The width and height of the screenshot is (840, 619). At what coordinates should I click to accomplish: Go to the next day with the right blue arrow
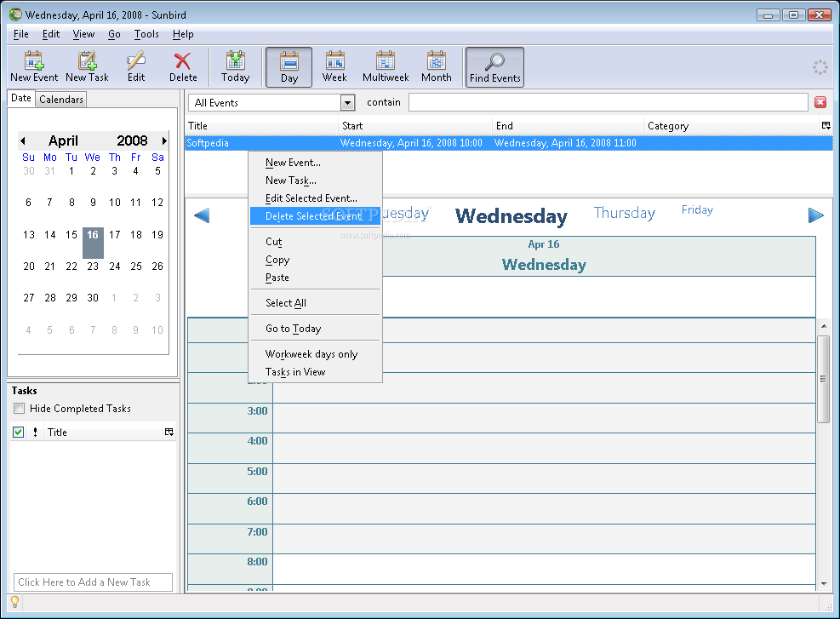(816, 215)
